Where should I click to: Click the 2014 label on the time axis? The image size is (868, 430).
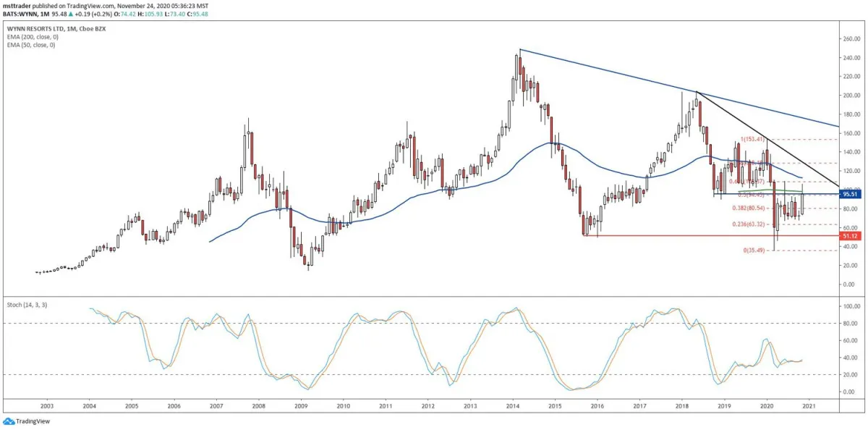(512, 408)
